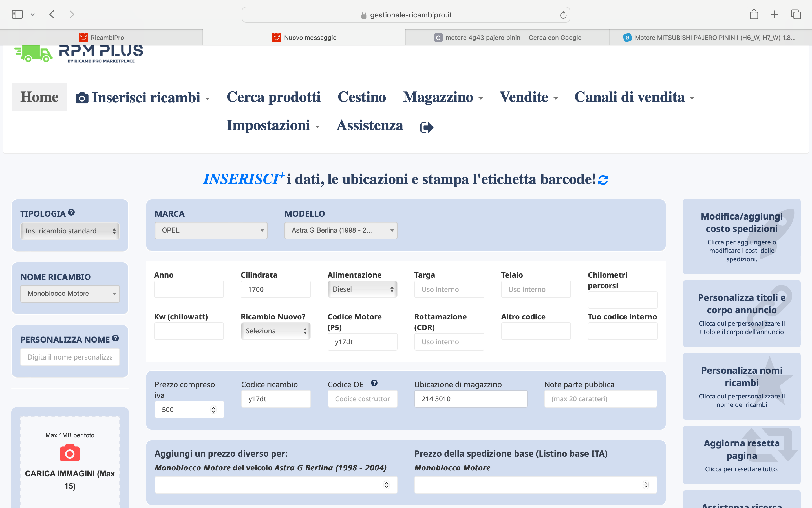This screenshot has width=812, height=508.
Task: Switch to the Nuovo messaggio tab
Action: click(304, 37)
